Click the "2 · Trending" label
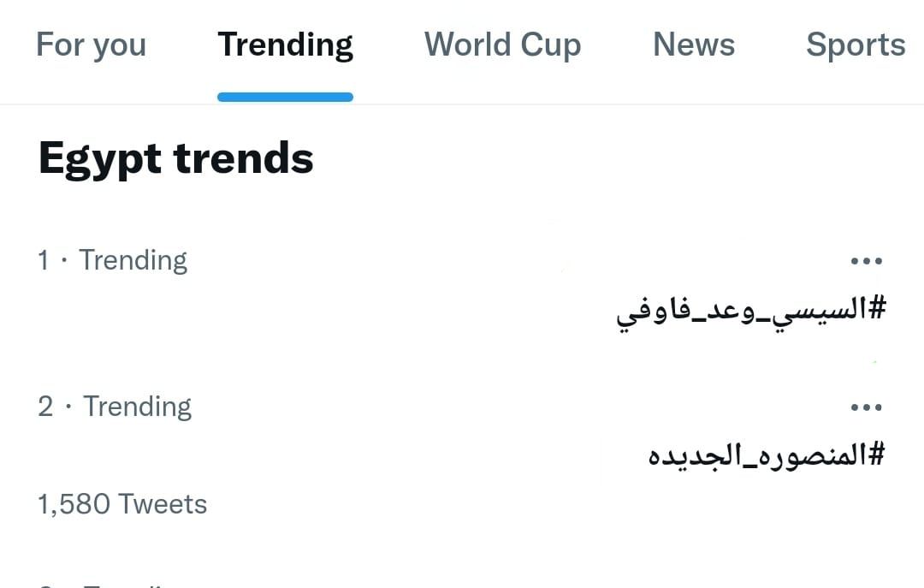924x588 pixels. [x=115, y=407]
